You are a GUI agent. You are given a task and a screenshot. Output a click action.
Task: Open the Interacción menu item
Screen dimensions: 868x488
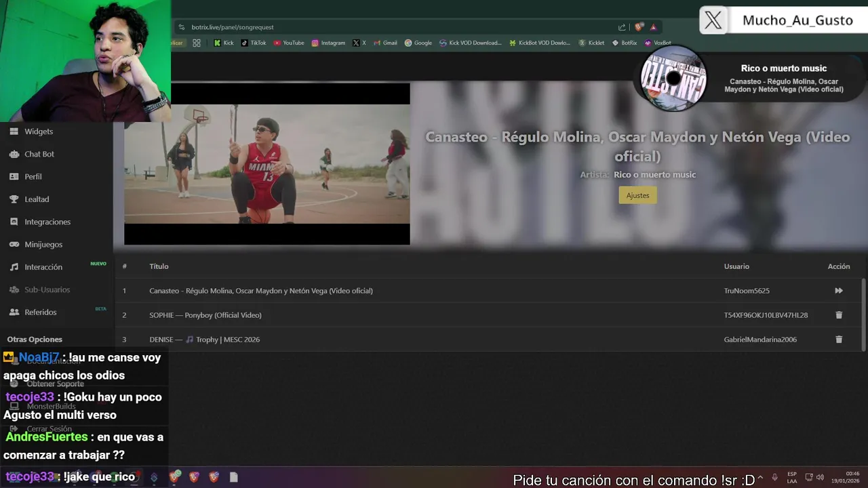43,267
